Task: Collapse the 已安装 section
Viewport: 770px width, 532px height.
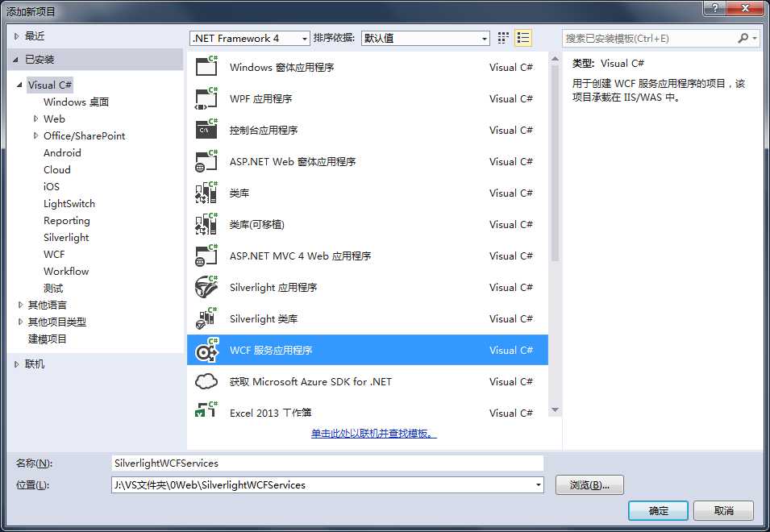Action: pyautogui.click(x=16, y=60)
